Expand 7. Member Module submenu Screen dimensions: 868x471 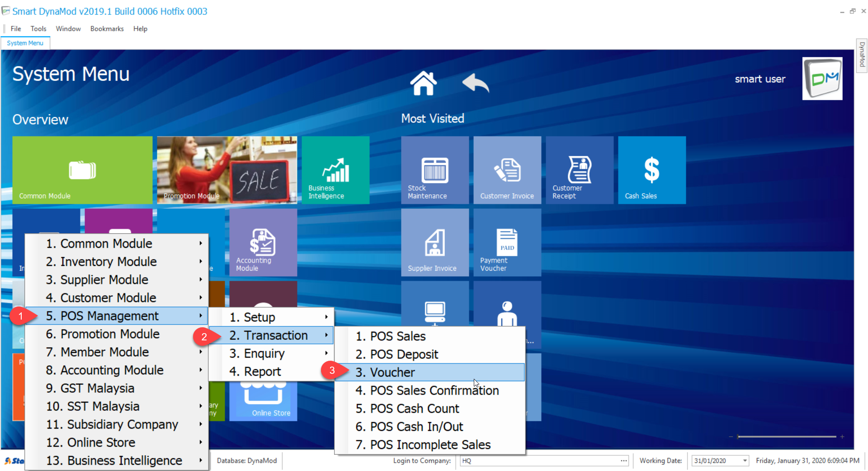(x=117, y=352)
